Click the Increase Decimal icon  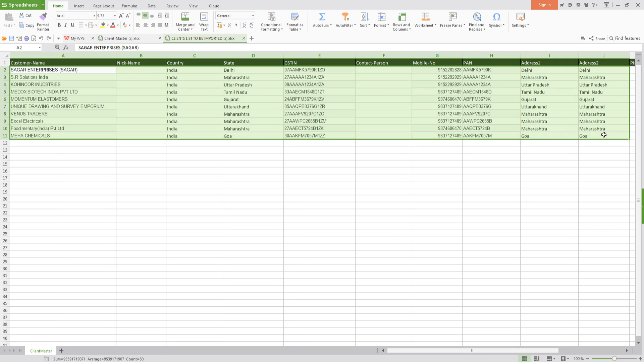(x=244, y=25)
